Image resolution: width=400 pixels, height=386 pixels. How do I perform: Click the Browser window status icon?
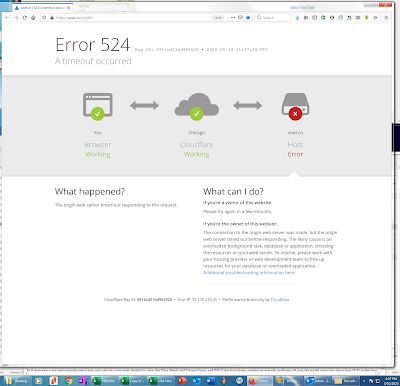click(x=98, y=106)
